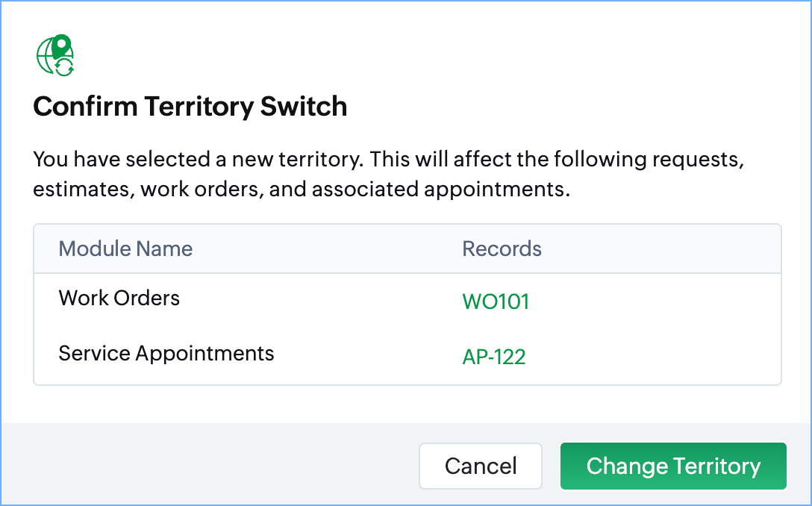Cancel the territory switch
This screenshot has width=812, height=506.
coord(480,466)
